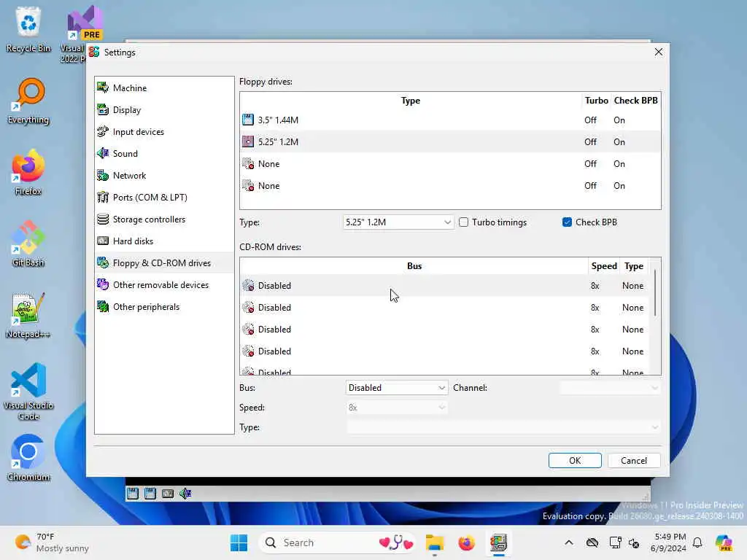This screenshot has height=560, width=747.
Task: Click the Machine category icon
Action: click(x=103, y=87)
